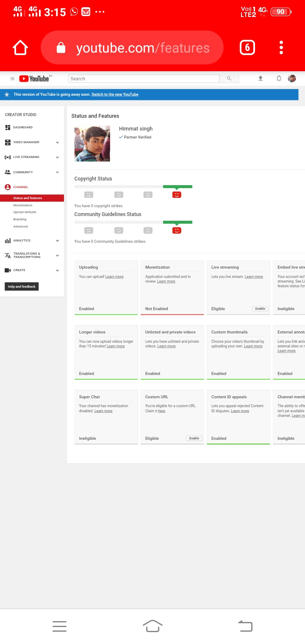The image size is (305, 644).
Task: Tap the youtube.com/features address bar
Action: 132,47
